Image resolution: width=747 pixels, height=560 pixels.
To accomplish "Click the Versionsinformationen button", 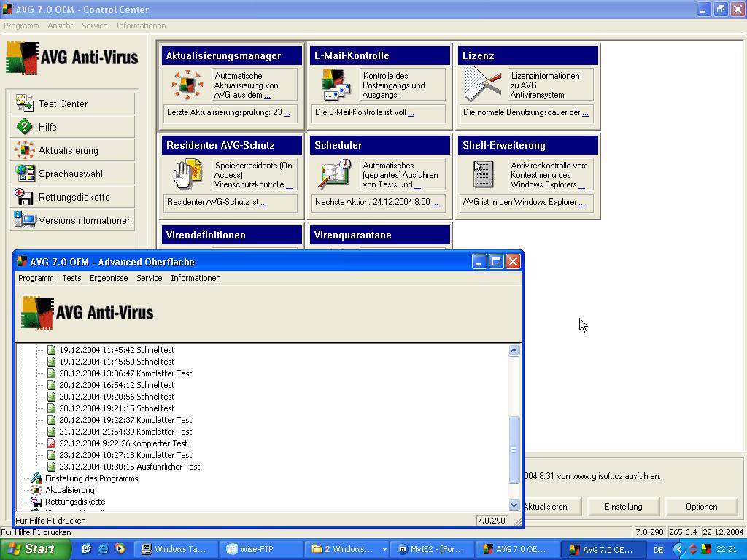I will (72, 220).
